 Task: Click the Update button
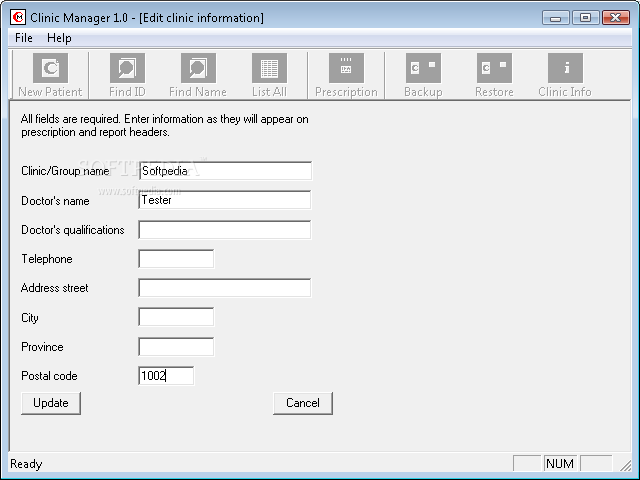[x=51, y=403]
